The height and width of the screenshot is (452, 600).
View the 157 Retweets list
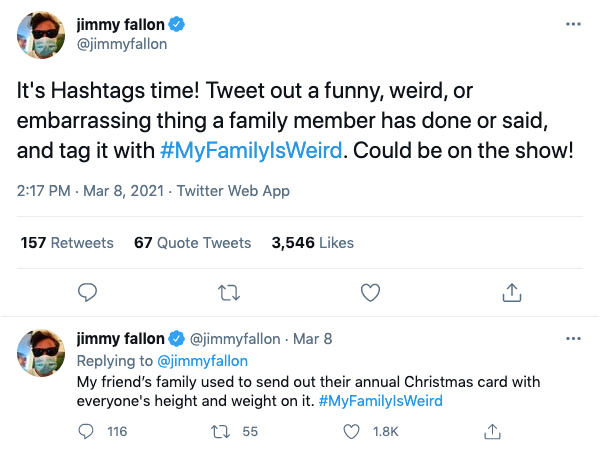tap(67, 242)
